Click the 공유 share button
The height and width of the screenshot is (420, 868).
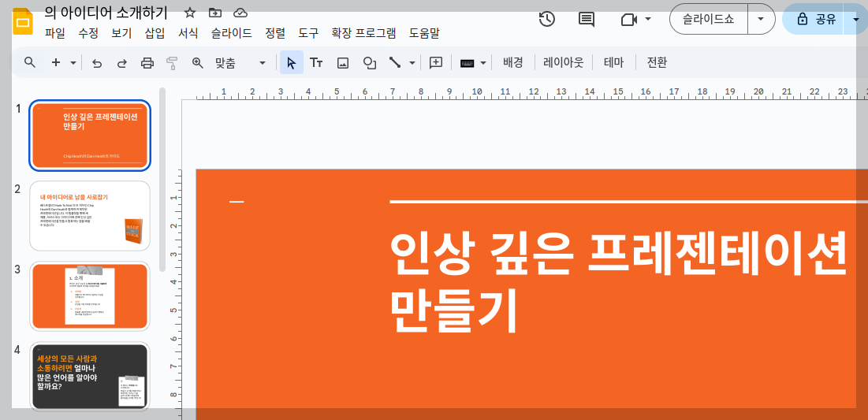(813, 19)
